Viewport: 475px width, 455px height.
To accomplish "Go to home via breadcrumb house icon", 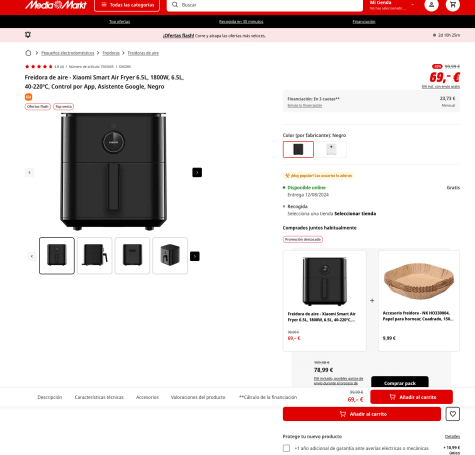I will 28,53.
